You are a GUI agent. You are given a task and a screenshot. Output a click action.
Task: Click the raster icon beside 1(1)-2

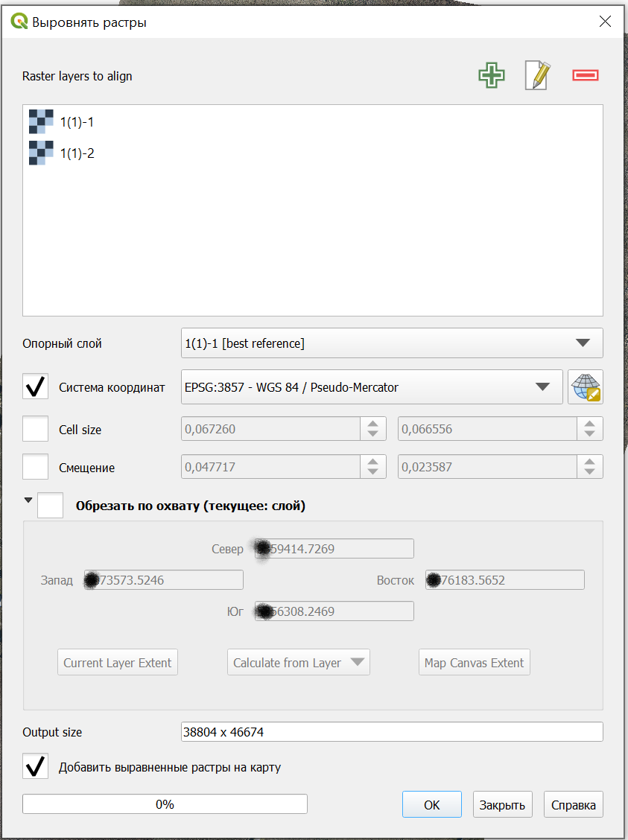41,153
